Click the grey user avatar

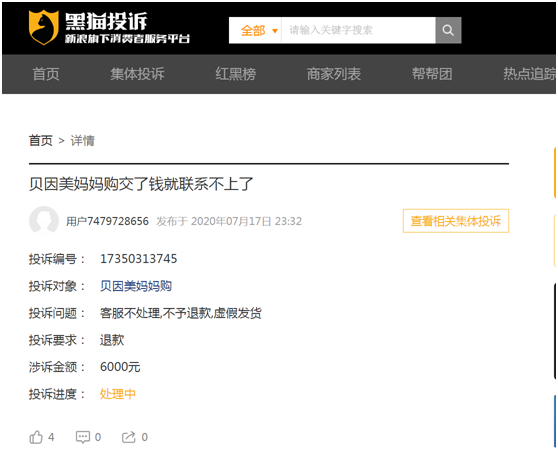[x=44, y=221]
